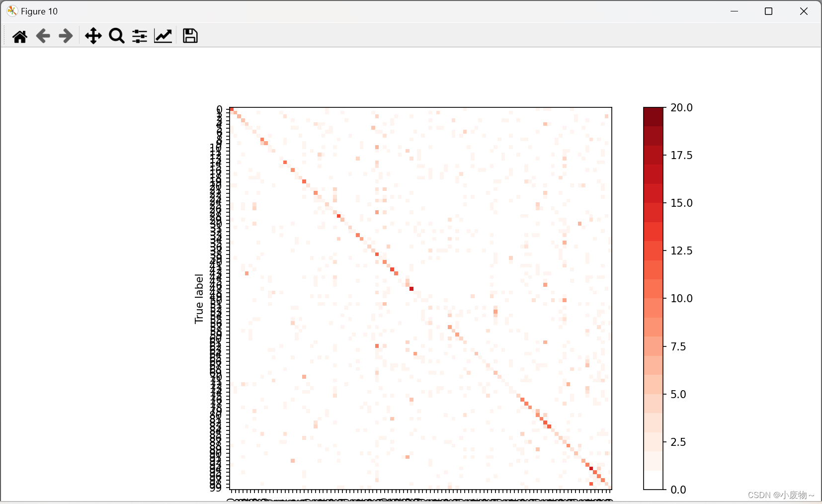Activate the Pan axes tool
This screenshot has height=504, width=822.
coord(93,36)
